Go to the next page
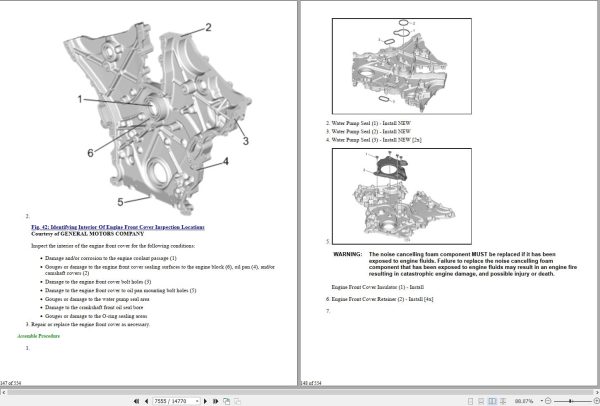This screenshot has height=406, width=600. [x=205, y=401]
